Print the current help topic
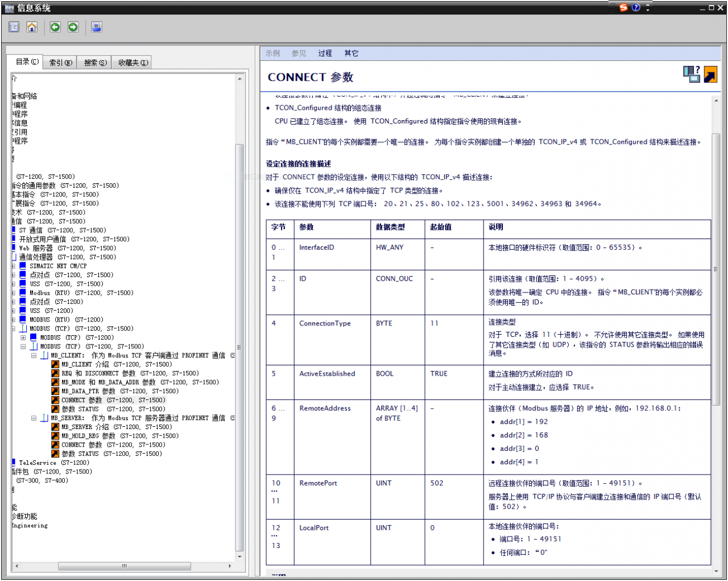728x581 pixels. (x=97, y=27)
